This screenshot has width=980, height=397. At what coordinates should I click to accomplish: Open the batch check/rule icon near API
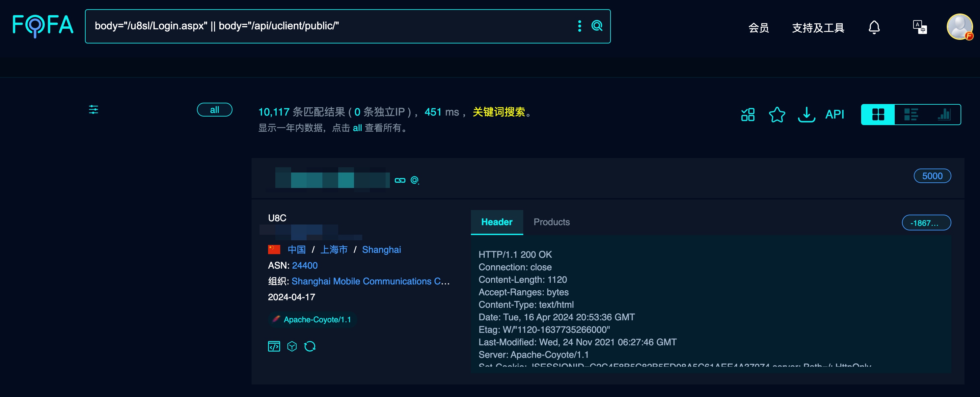pos(747,115)
